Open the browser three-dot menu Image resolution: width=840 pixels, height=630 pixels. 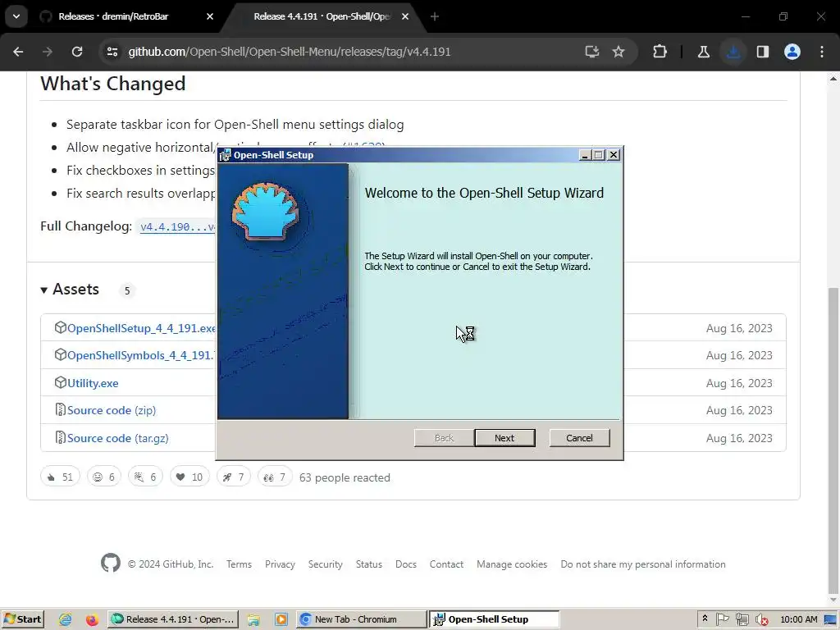822,52
